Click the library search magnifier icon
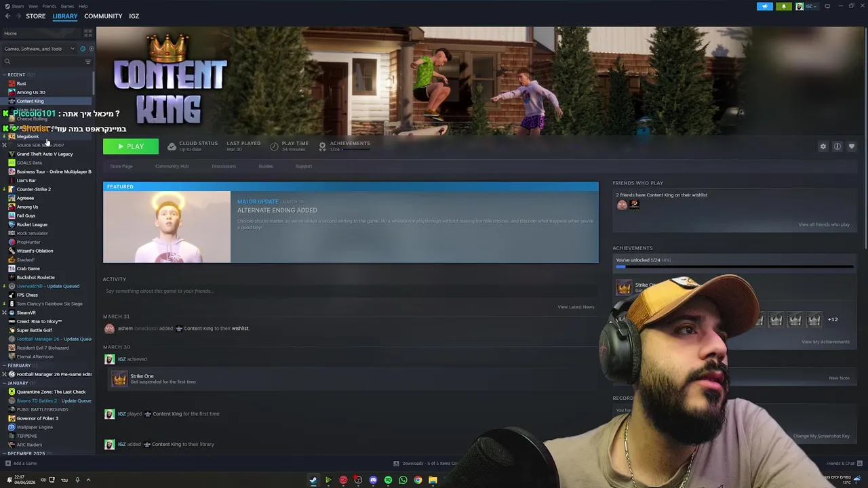868x488 pixels. point(7,62)
